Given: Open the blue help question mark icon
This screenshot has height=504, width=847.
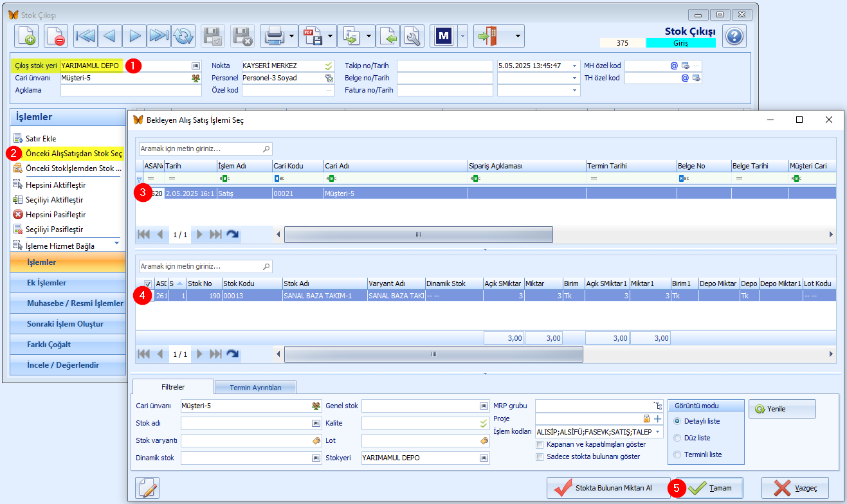Looking at the screenshot, I should tap(734, 36).
